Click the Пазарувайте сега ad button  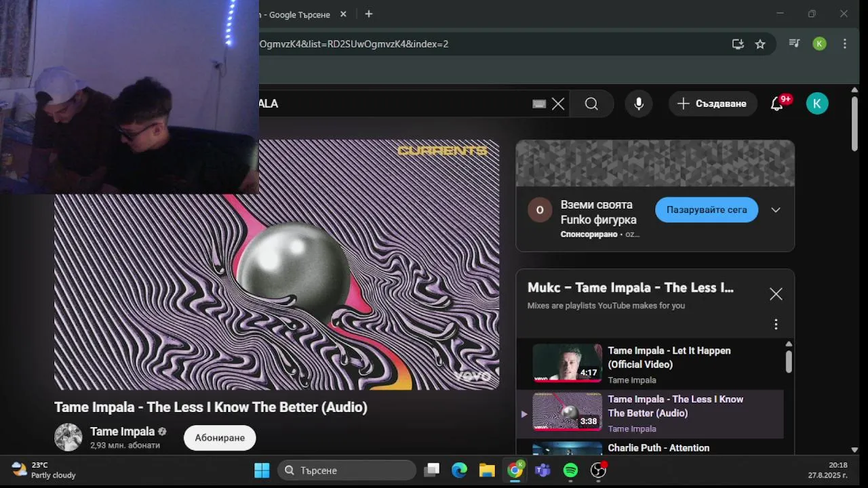point(707,210)
